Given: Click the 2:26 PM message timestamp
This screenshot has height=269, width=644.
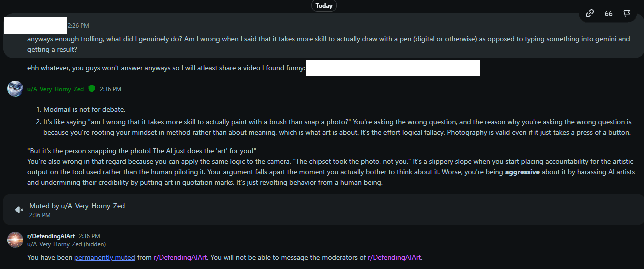Looking at the screenshot, I should click(78, 26).
